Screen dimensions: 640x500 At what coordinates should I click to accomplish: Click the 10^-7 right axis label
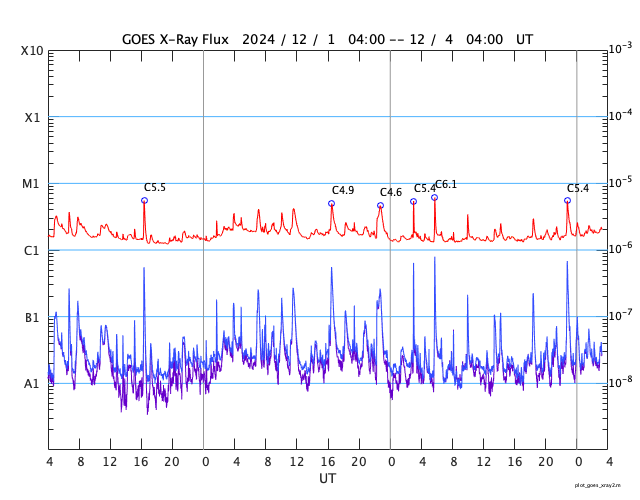pos(620,314)
